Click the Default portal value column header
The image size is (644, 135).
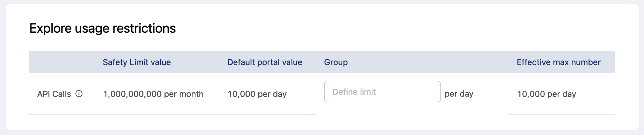pyautogui.click(x=265, y=62)
